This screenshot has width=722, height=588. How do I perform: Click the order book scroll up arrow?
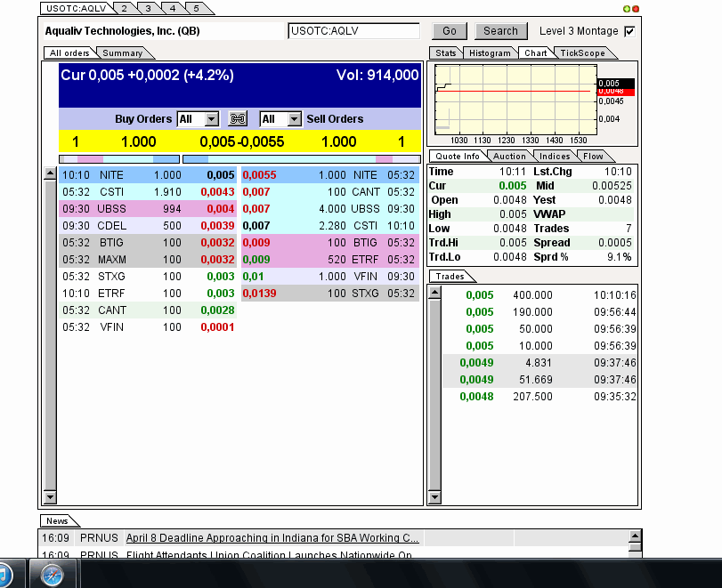coord(50,173)
